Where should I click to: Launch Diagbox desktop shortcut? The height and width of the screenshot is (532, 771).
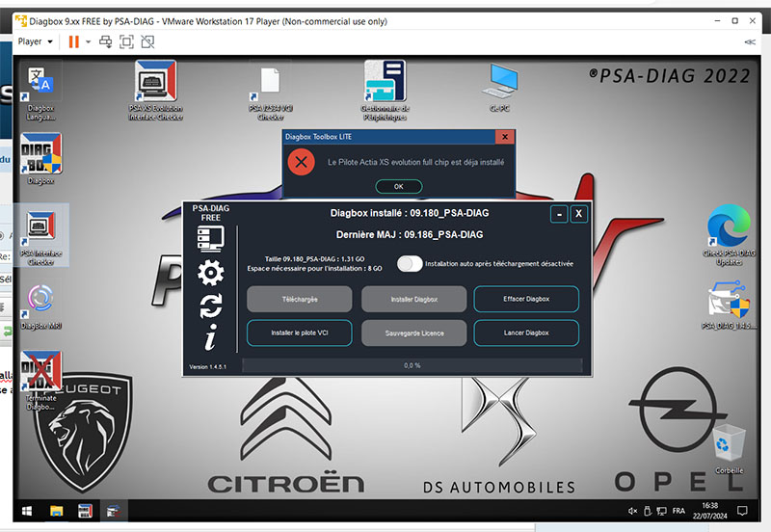(40, 158)
